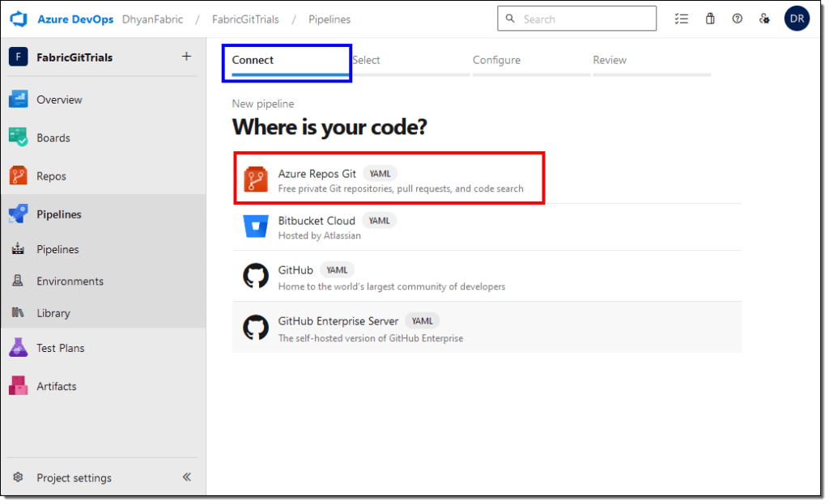Open Environments under Pipelines
Image resolution: width=829 pixels, height=504 pixels.
(70, 281)
